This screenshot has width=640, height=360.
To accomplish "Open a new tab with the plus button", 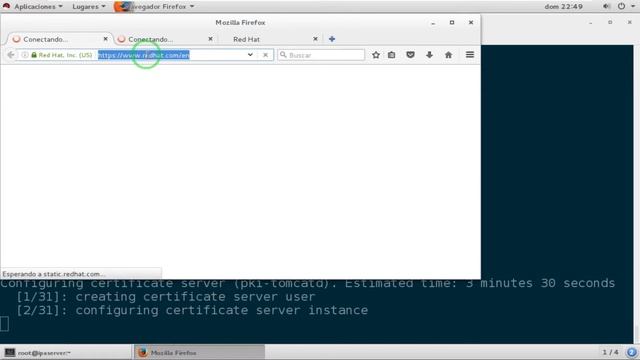I will 332,39.
